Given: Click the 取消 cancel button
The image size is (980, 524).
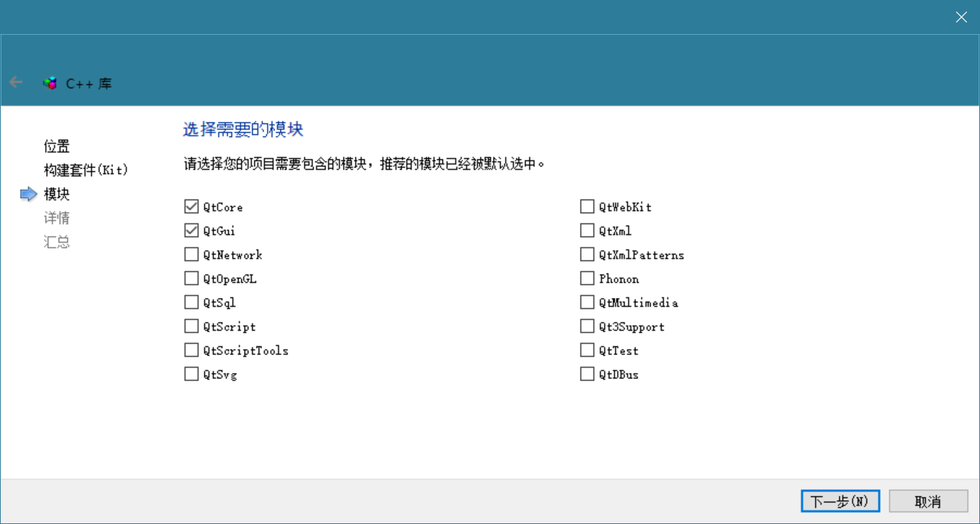Looking at the screenshot, I should (928, 501).
